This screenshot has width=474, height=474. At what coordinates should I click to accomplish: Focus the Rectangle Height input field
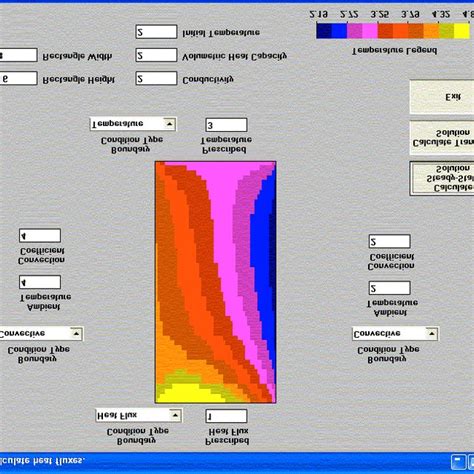pos(18,79)
